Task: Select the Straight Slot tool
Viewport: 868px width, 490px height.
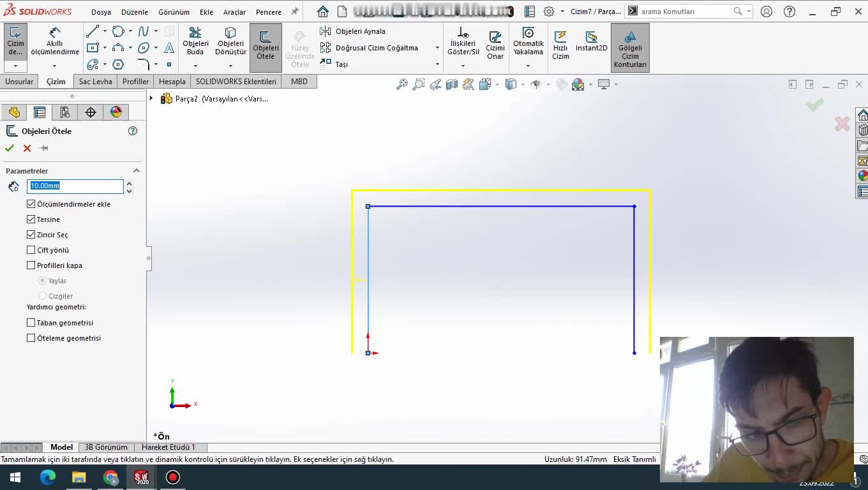Action: coord(93,64)
